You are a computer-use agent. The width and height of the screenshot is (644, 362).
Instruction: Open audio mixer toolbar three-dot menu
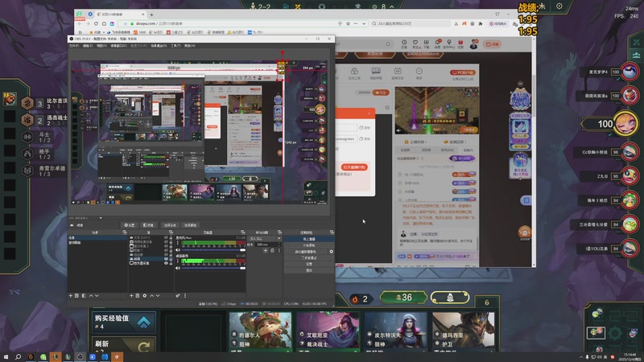[185, 295]
